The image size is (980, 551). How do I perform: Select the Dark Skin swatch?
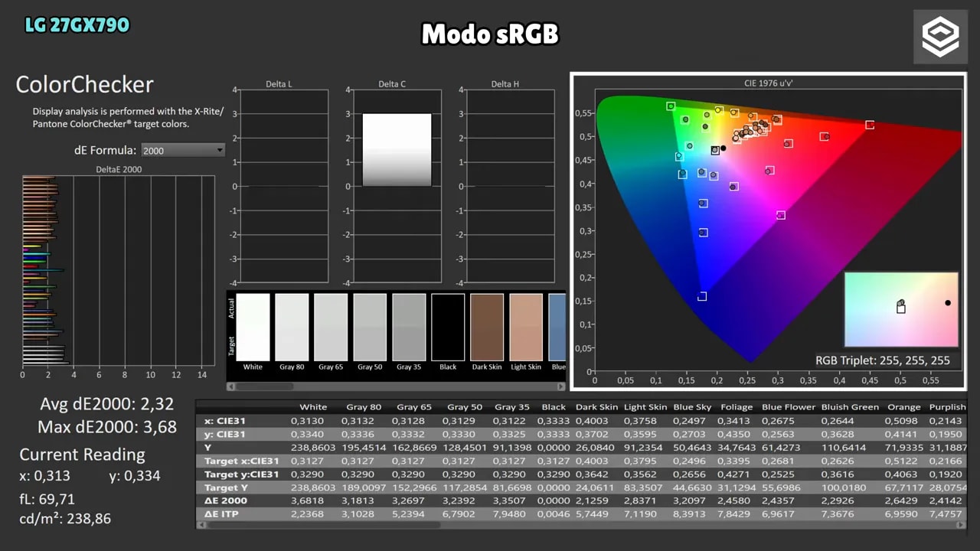tap(487, 327)
